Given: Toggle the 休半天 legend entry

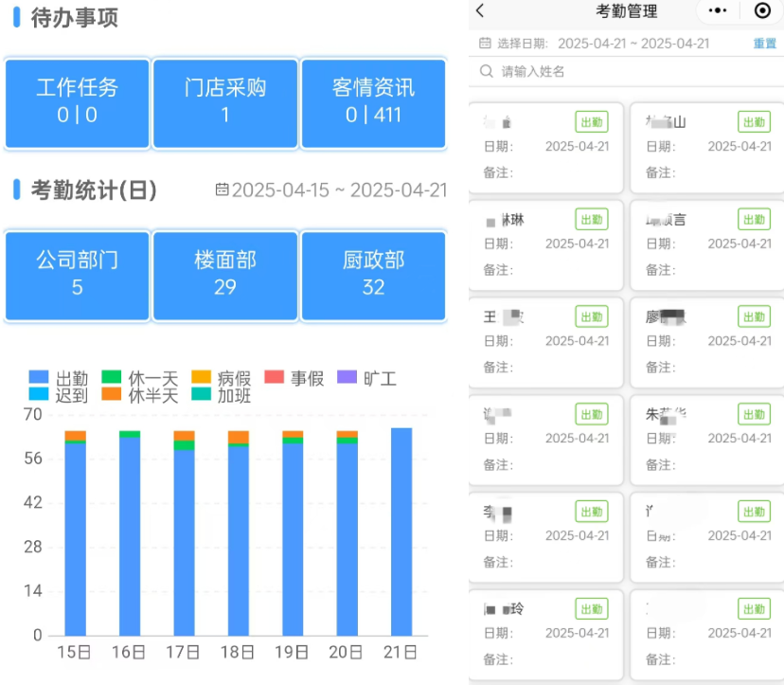Looking at the screenshot, I should click(x=140, y=395).
